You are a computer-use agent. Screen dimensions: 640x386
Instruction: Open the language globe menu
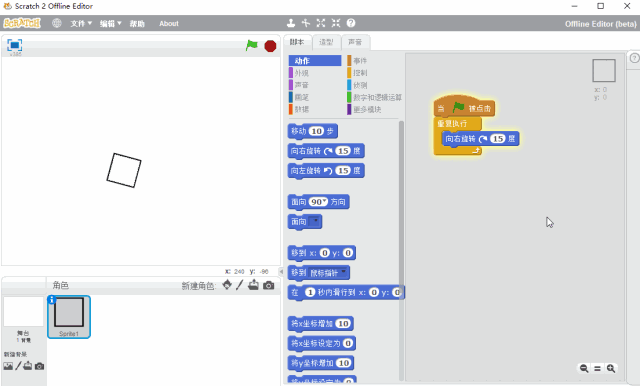(x=57, y=23)
